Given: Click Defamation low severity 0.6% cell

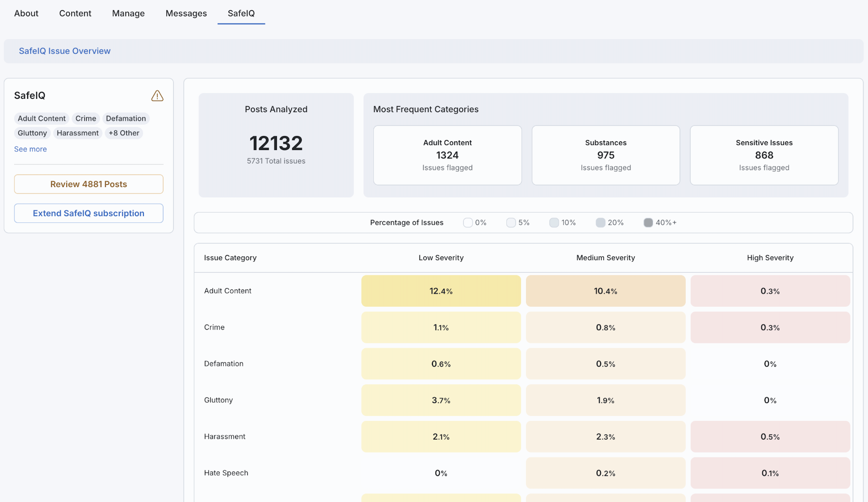Looking at the screenshot, I should point(441,364).
